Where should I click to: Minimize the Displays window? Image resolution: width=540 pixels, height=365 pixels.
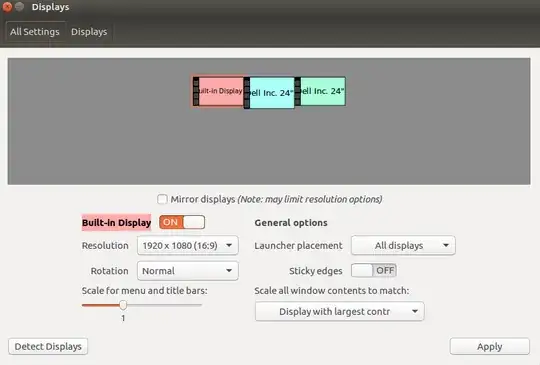point(20,7)
